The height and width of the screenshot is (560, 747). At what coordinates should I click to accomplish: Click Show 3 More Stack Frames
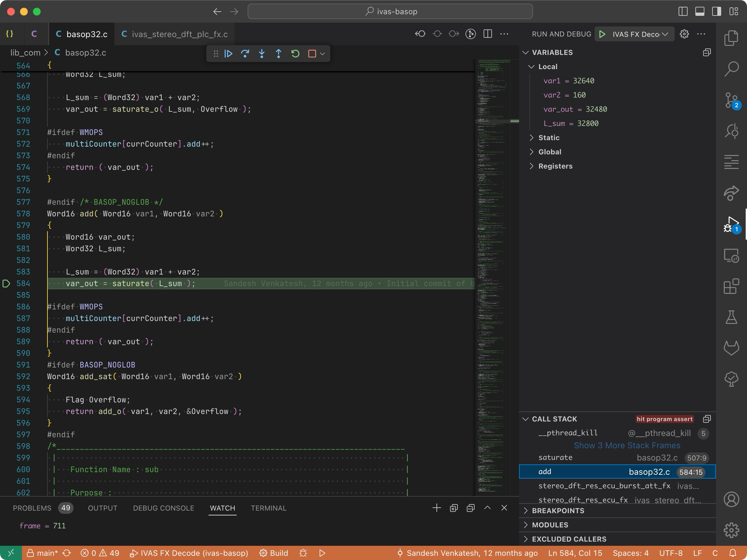[627, 445]
